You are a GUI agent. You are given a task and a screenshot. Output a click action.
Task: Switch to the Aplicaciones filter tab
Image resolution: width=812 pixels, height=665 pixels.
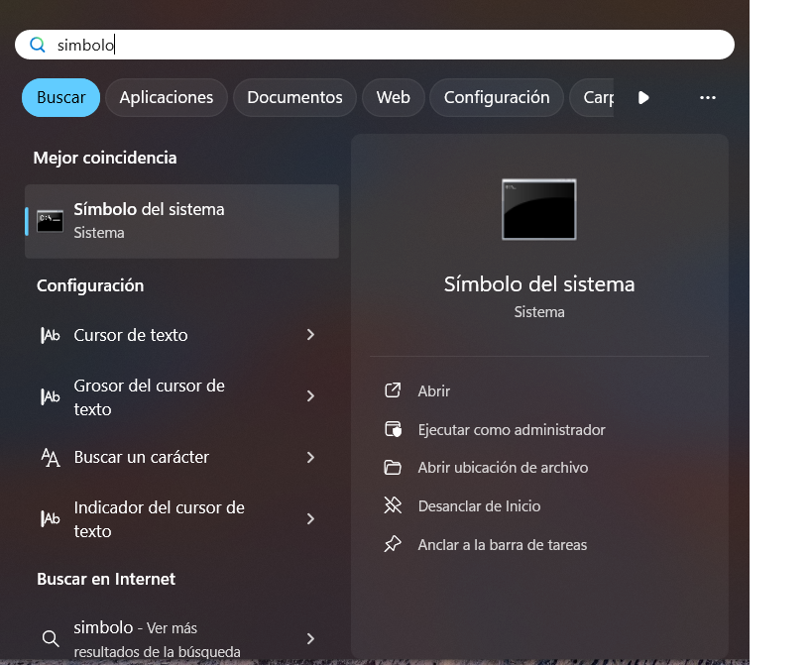(x=167, y=97)
